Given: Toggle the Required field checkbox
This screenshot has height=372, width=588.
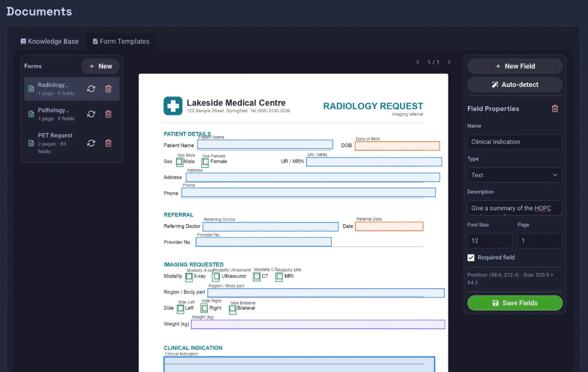Looking at the screenshot, I should (471, 258).
